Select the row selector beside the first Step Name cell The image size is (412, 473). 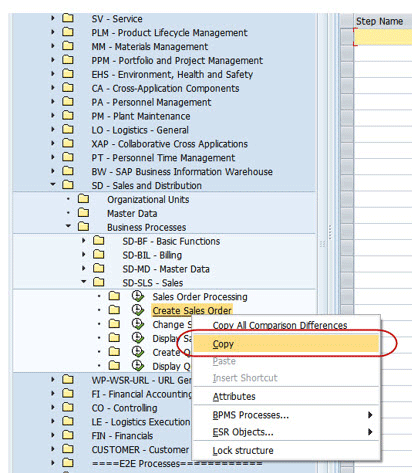click(347, 37)
